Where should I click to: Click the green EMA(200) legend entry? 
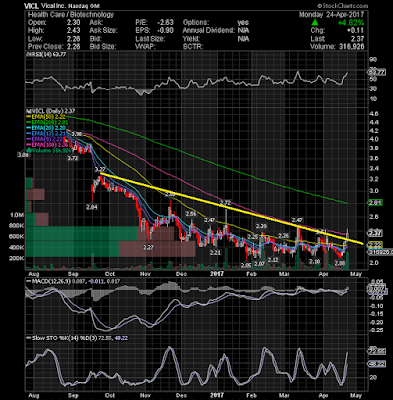click(48, 123)
